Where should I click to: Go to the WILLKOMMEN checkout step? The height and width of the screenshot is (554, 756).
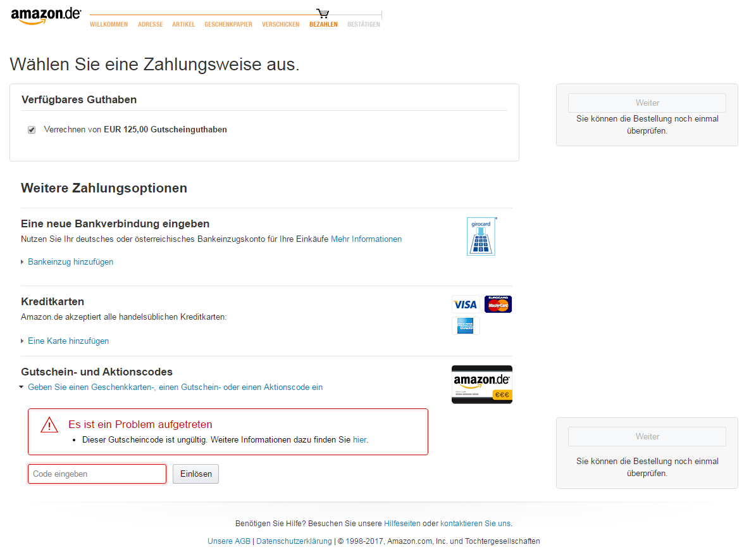point(109,25)
